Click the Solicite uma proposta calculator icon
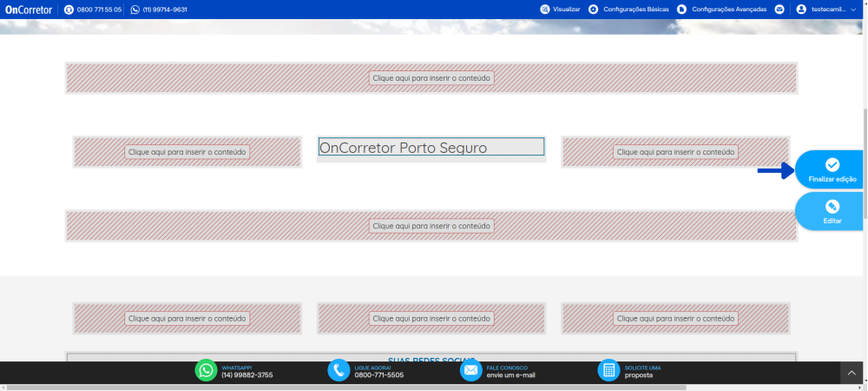 tap(609, 370)
